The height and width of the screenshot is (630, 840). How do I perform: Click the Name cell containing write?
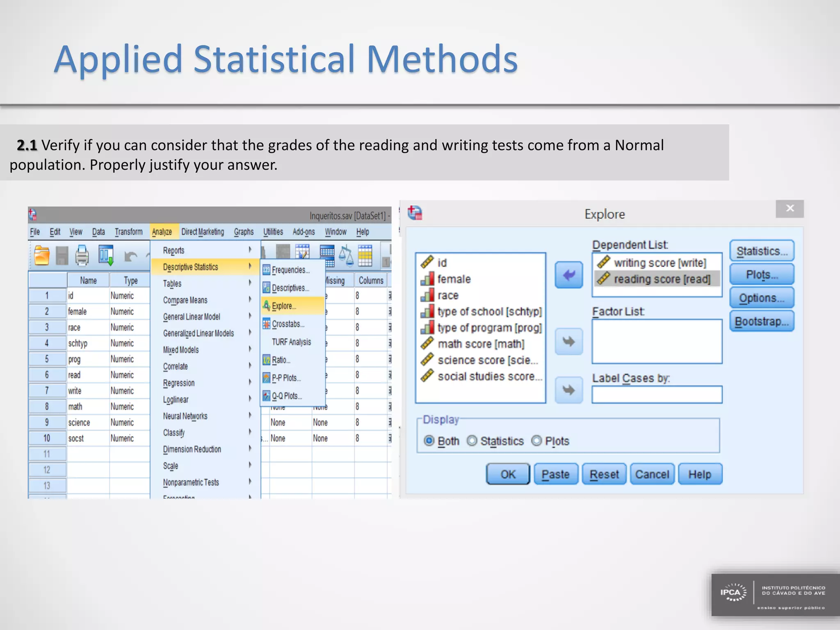(88, 391)
